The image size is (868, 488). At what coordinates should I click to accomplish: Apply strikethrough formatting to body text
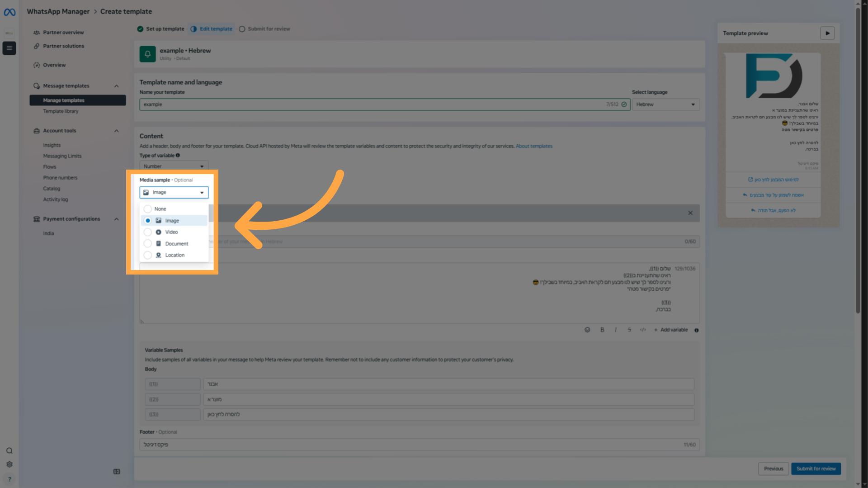629,330
